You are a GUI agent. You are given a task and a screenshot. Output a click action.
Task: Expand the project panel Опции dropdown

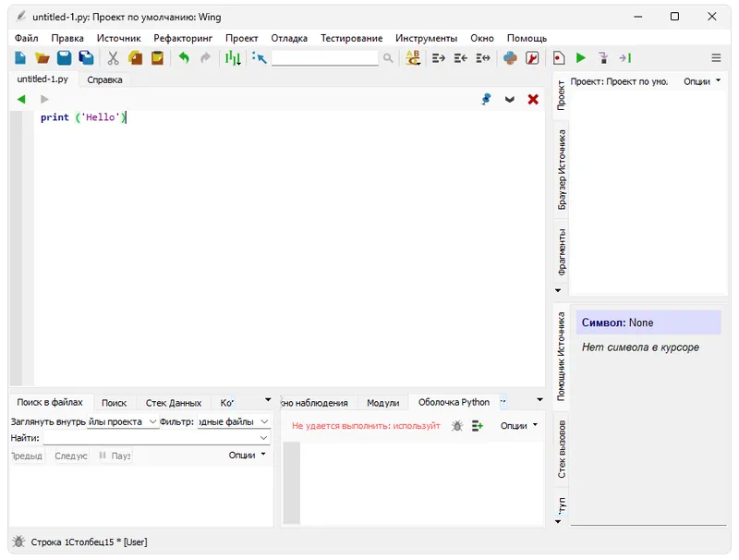tap(702, 81)
